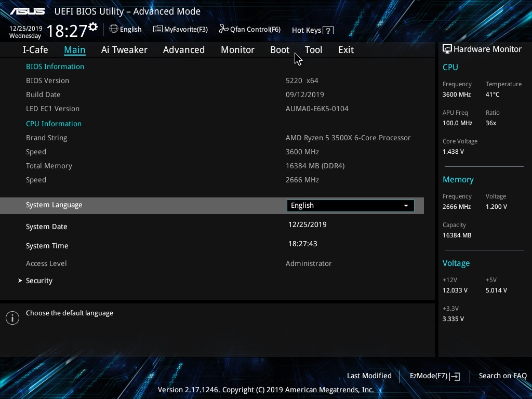Viewport: 532px width, 399px height.
Task: Open the Ai Tweaker tab
Action: pyautogui.click(x=124, y=49)
